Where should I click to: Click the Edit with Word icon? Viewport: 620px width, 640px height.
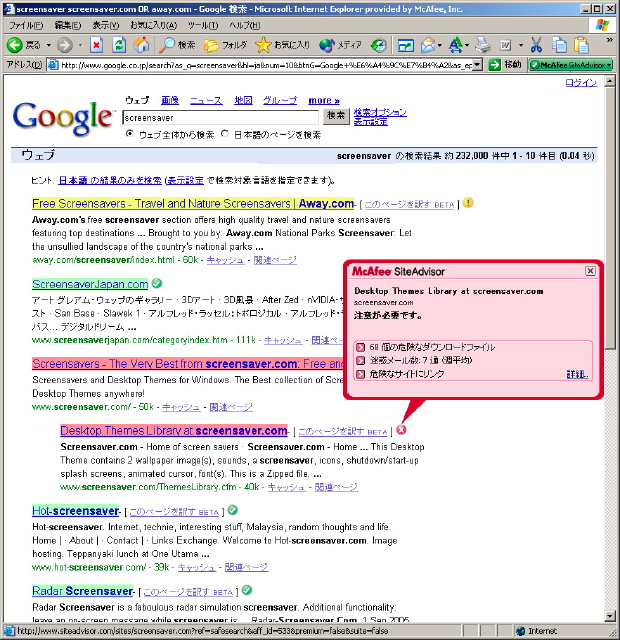pyautogui.click(x=506, y=45)
